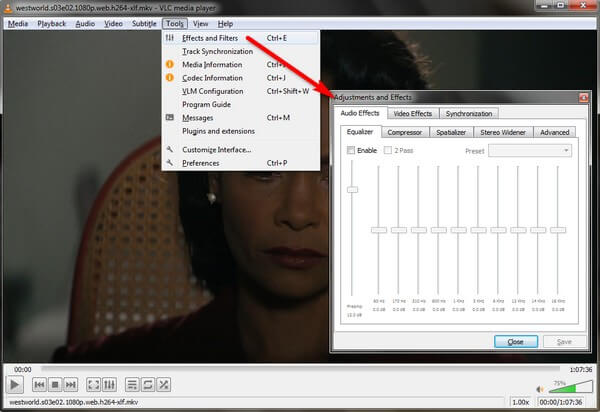The image size is (600, 412).
Task: Close the Adjustments and Effects dialog via red X
Action: 583,98
